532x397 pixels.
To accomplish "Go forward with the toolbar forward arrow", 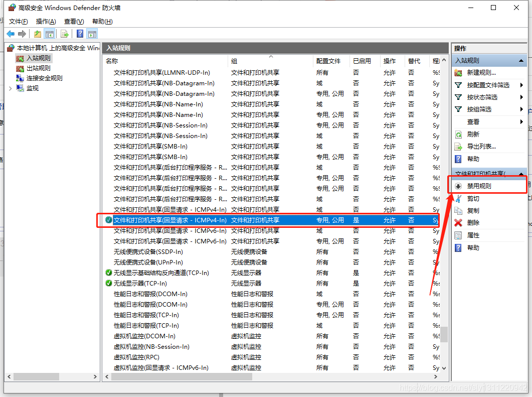I will (x=22, y=34).
